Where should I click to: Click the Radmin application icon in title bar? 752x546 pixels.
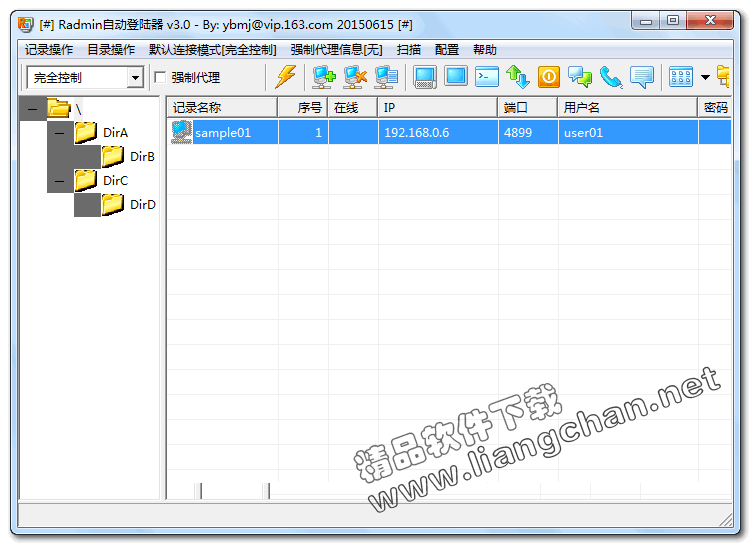click(x=26, y=24)
